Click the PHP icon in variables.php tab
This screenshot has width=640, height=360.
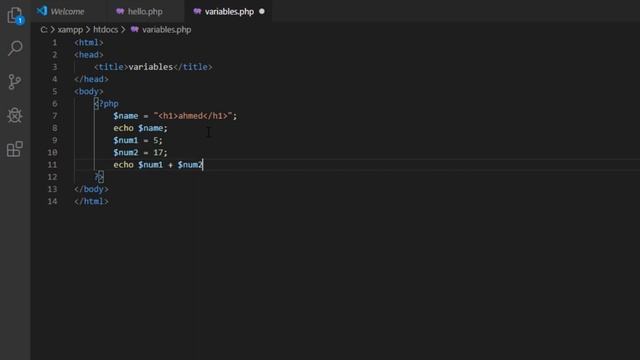pos(198,11)
